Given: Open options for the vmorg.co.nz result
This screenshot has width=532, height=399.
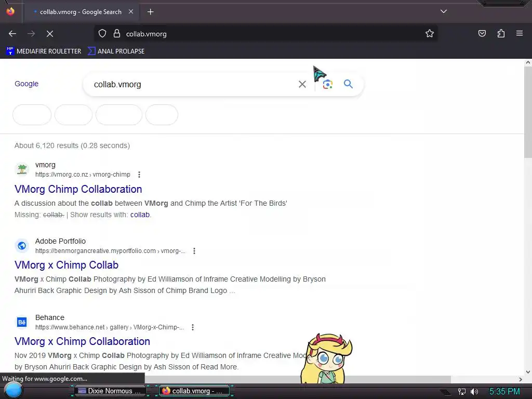Looking at the screenshot, I should [139, 175].
